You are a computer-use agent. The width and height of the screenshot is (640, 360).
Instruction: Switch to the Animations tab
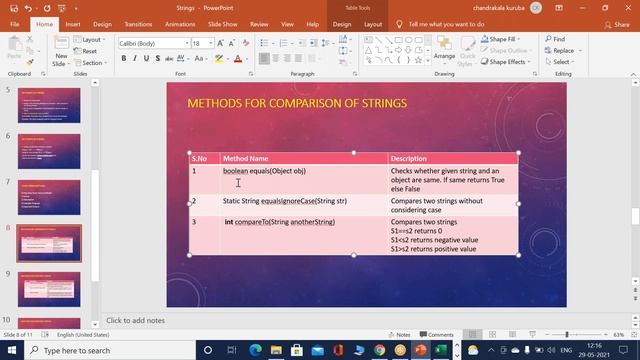coord(180,24)
